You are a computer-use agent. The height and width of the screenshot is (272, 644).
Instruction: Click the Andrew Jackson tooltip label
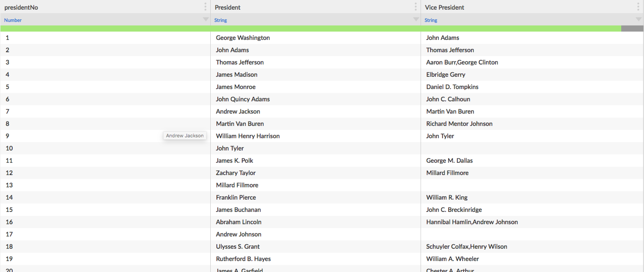click(x=185, y=136)
